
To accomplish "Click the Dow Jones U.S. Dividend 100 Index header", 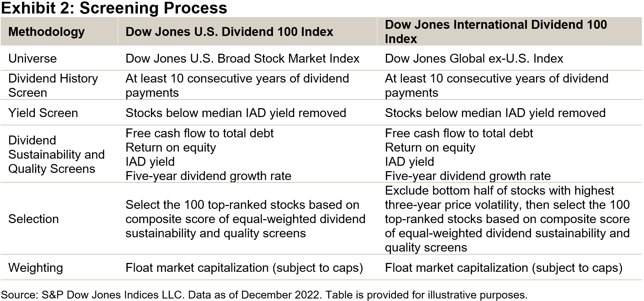I will (229, 32).
